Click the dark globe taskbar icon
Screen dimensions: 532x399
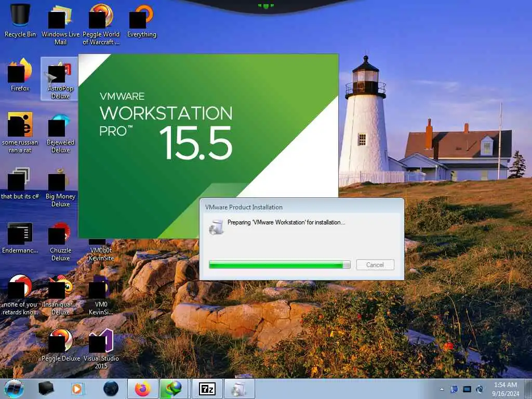[x=111, y=389]
